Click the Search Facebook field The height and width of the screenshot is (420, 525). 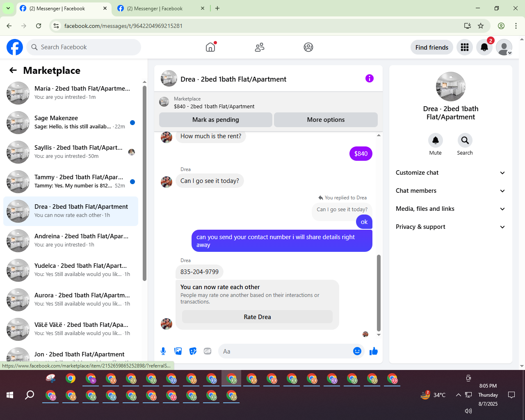click(x=84, y=47)
